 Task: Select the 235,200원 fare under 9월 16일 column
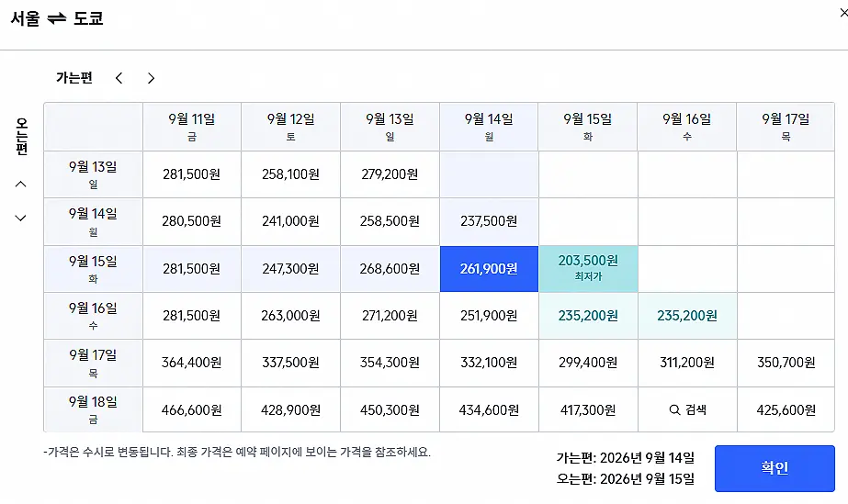687,316
